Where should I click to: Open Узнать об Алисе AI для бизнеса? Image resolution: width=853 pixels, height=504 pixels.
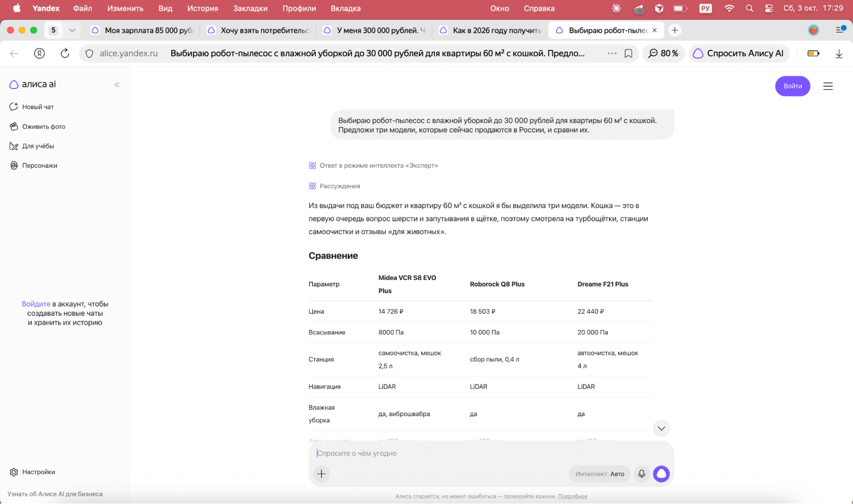click(55, 494)
